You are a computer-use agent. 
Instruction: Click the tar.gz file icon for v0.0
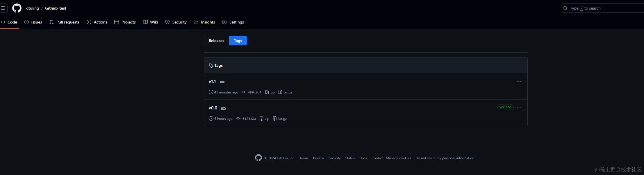pyautogui.click(x=275, y=118)
